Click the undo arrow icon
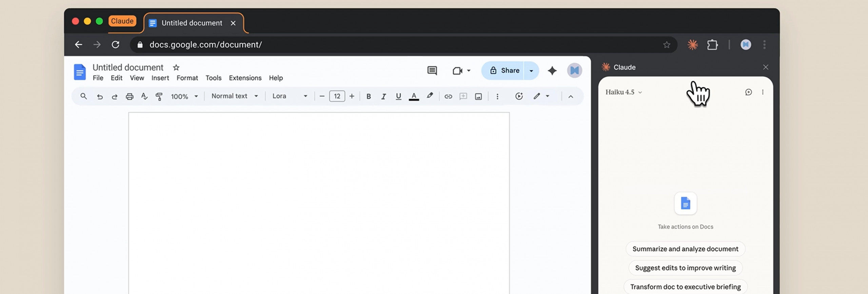The width and height of the screenshot is (868, 294). (x=100, y=96)
